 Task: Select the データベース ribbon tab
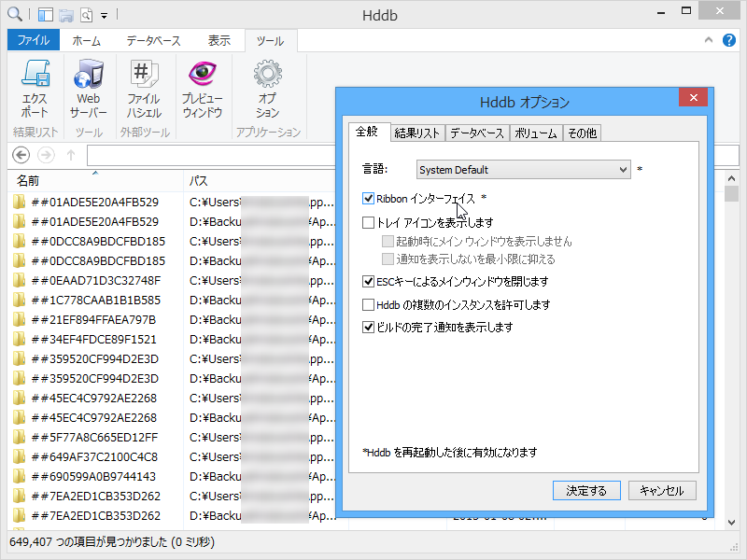[x=153, y=41]
